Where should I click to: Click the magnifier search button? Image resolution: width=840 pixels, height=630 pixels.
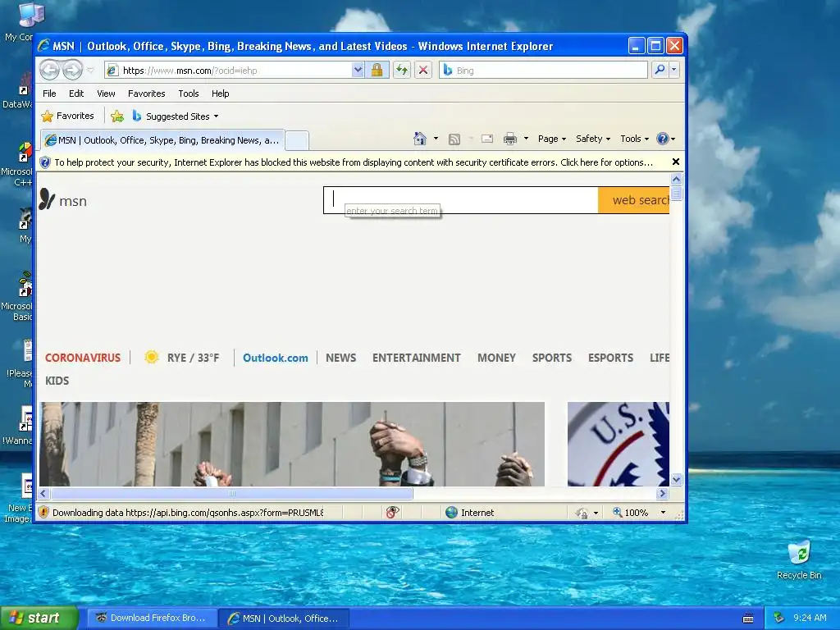[660, 70]
